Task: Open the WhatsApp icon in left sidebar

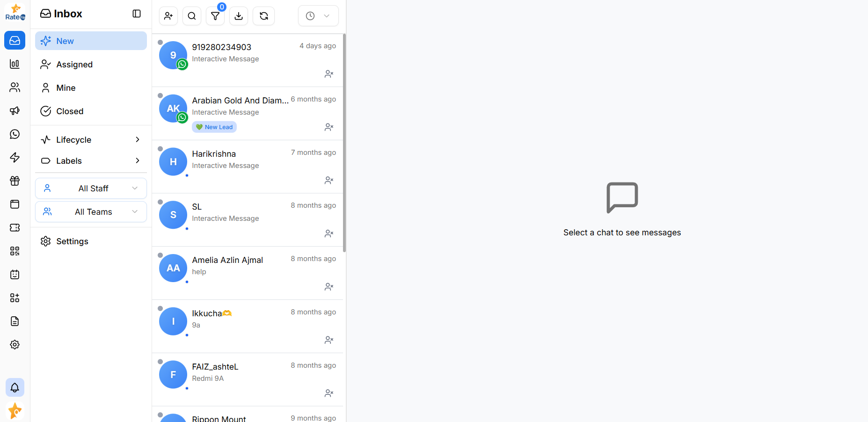Action: click(15, 134)
